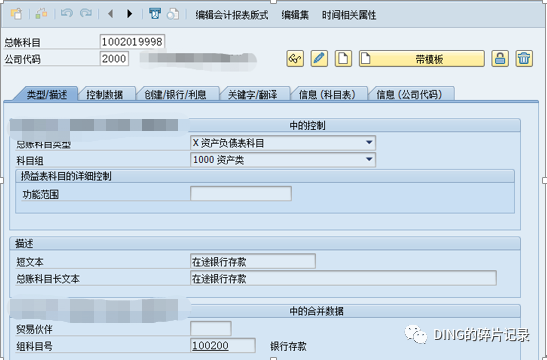547x360 pixels.
Task: Click the 中的控制 group header
Action: click(x=307, y=126)
